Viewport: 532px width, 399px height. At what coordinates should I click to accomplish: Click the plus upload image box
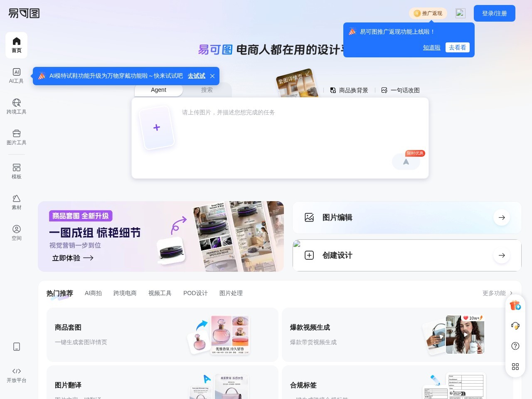pos(157,128)
